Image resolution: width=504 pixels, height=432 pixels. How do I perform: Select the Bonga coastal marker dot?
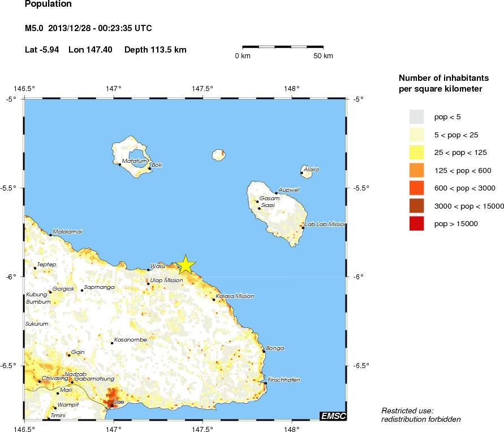coord(264,351)
